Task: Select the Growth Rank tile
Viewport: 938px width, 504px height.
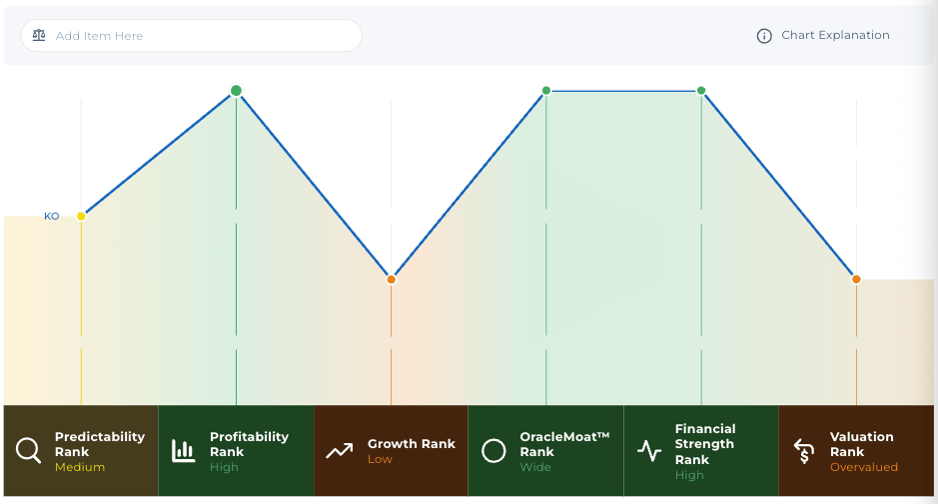Action: tap(391, 451)
